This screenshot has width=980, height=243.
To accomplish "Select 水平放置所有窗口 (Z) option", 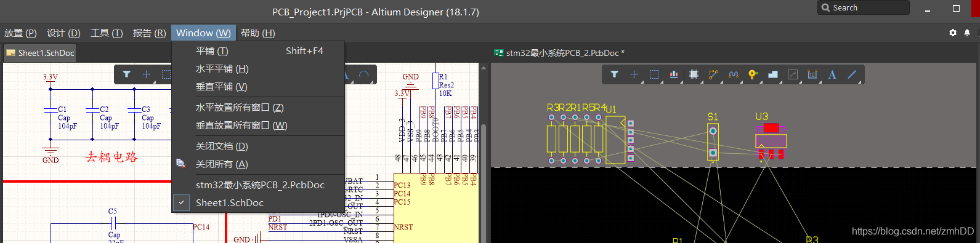I will (x=258, y=108).
